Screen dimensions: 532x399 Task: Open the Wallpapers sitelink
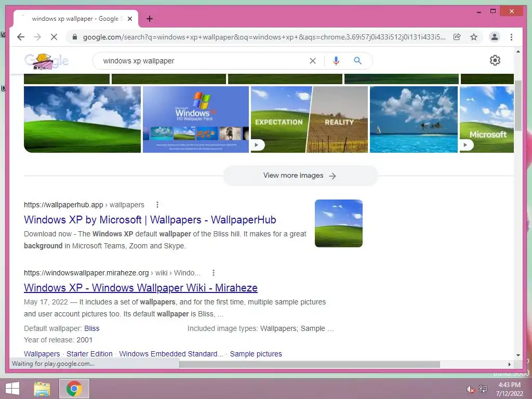click(x=42, y=354)
